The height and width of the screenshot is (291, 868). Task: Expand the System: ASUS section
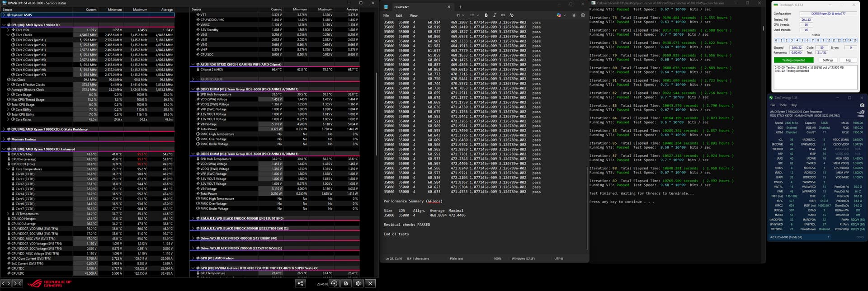coord(4,15)
